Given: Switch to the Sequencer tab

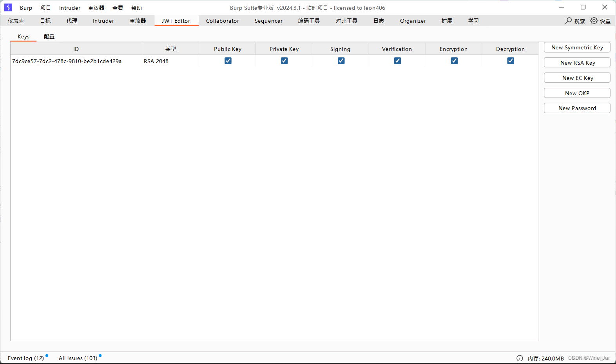Looking at the screenshot, I should pyautogui.click(x=268, y=21).
